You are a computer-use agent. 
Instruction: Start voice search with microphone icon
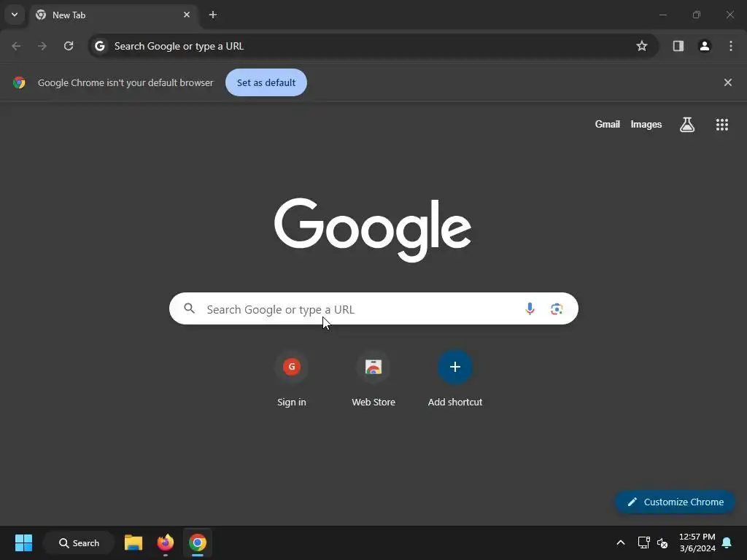tap(530, 309)
